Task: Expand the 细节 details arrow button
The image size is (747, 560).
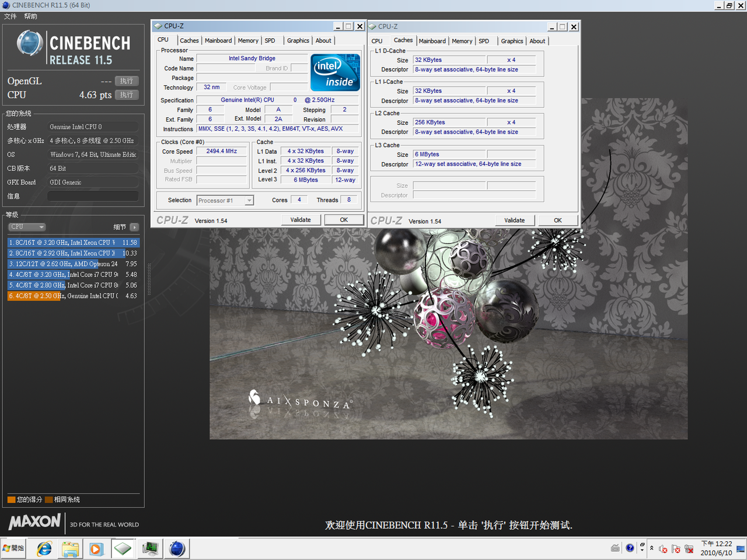Action: [134, 227]
